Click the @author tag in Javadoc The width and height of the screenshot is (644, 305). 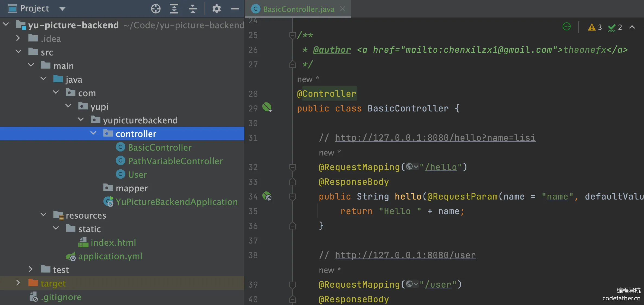click(332, 50)
